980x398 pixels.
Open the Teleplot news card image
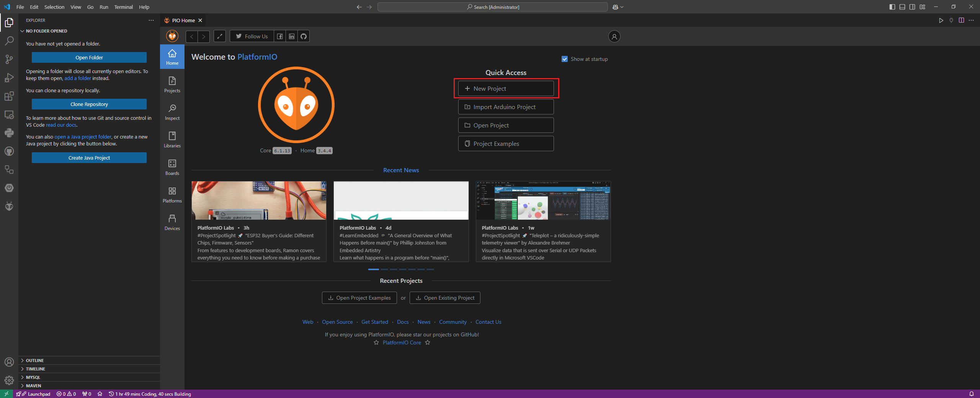pyautogui.click(x=543, y=200)
